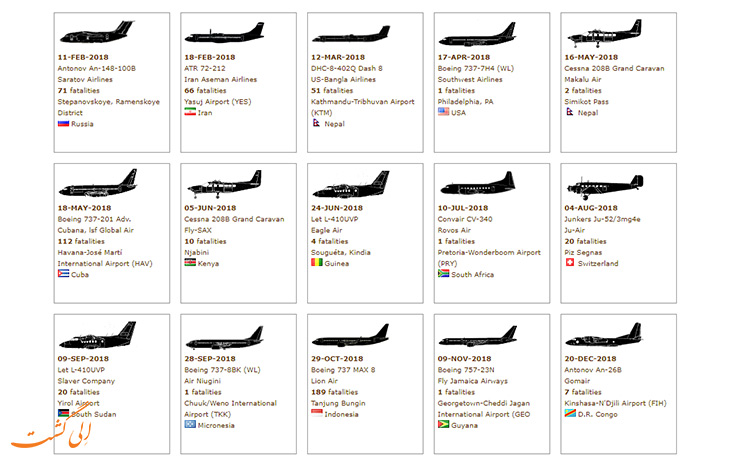730x457 pixels.
Task: Click the Cuba flag icon
Action: coord(63,274)
